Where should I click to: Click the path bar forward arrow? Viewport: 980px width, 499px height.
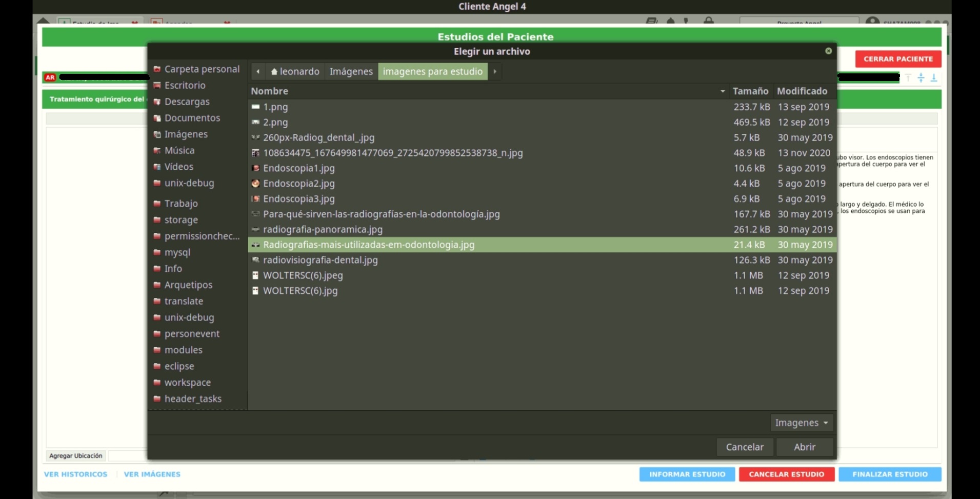tap(495, 72)
